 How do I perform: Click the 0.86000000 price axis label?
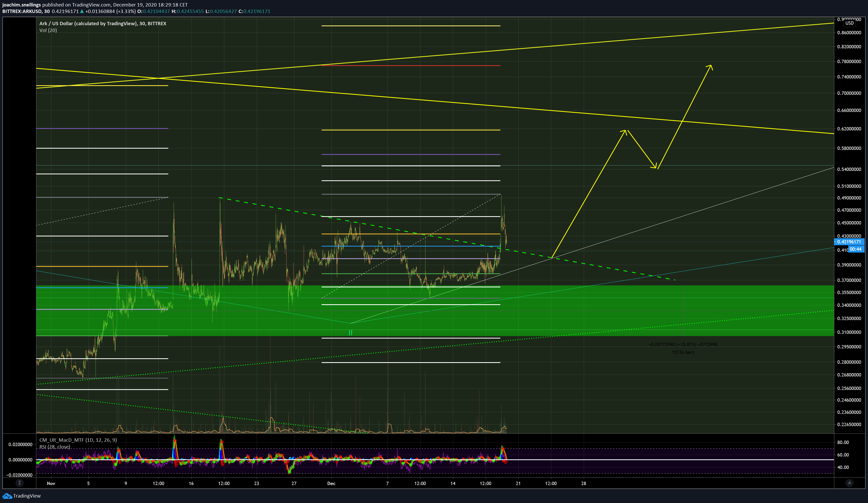849,33
